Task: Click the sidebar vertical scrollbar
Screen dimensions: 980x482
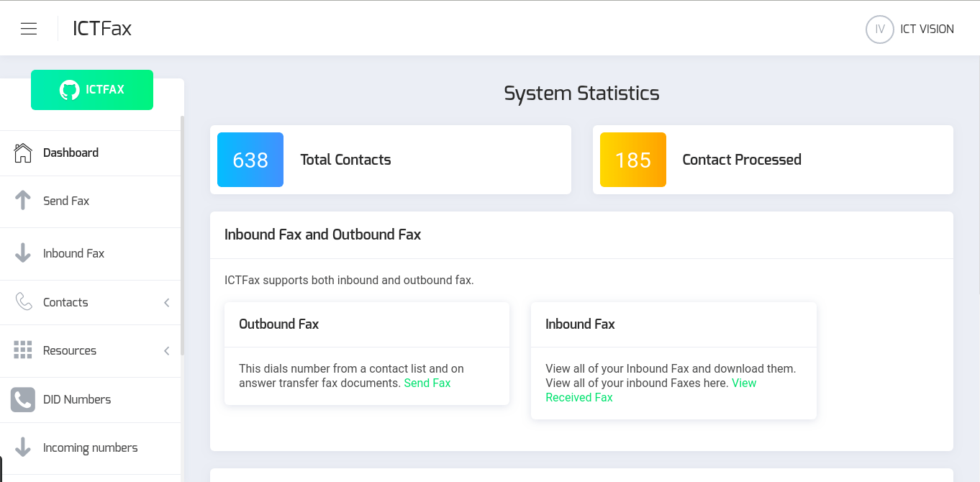Action: click(x=183, y=235)
